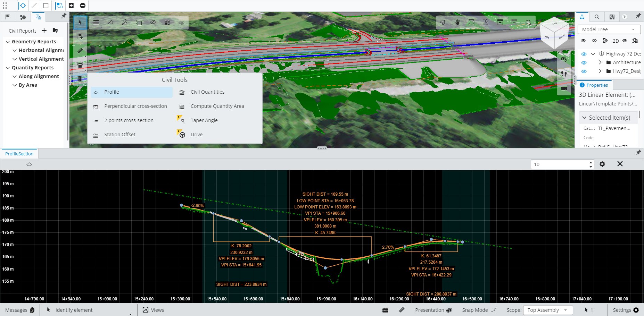Collapse the Quantity Reports tree node

point(8,67)
